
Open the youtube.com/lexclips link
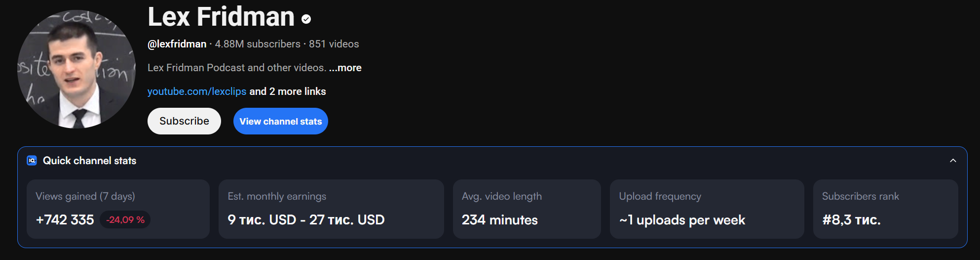[197, 91]
